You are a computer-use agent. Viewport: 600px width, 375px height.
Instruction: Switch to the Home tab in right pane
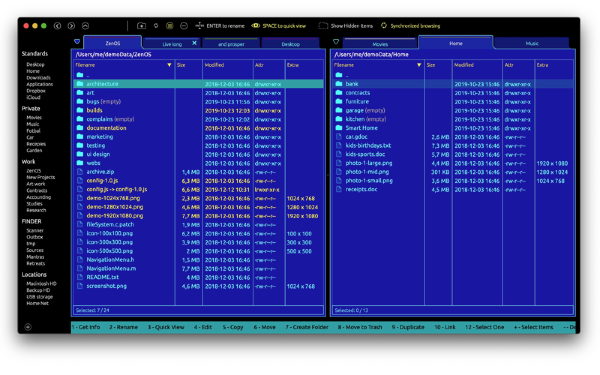456,43
